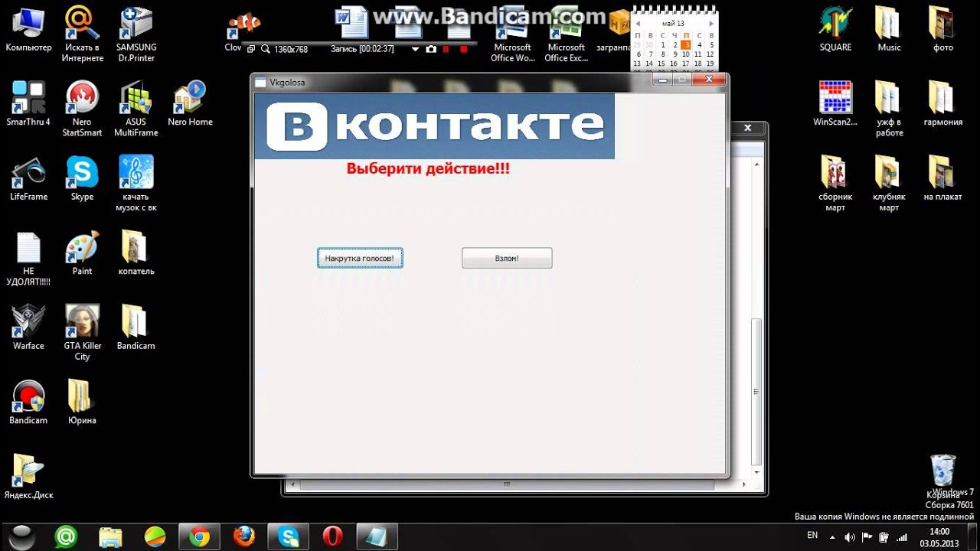Close the window behind Vkgolosa

pyautogui.click(x=748, y=129)
